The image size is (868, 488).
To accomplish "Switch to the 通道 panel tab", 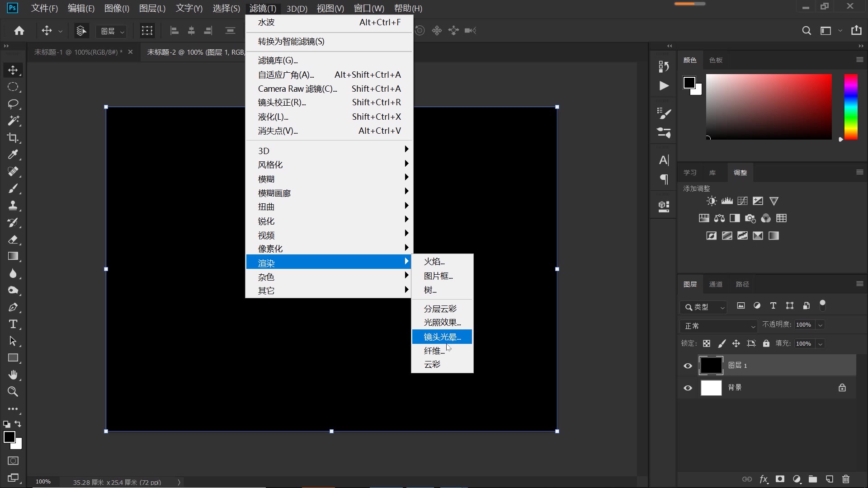I will pos(716,284).
